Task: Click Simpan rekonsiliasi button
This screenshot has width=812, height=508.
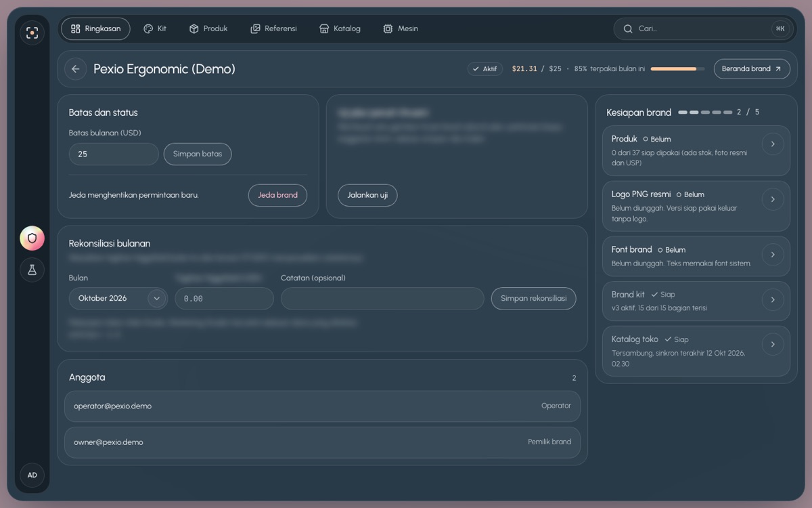Action: point(534,298)
